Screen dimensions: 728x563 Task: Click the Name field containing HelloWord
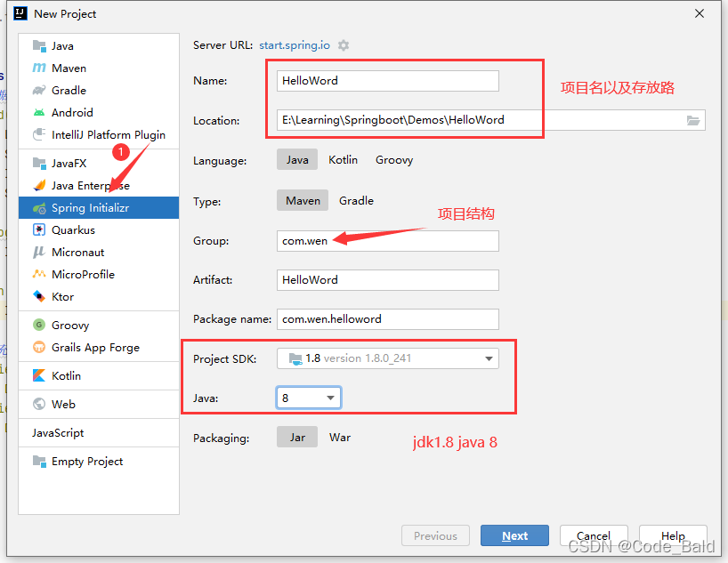coord(388,81)
